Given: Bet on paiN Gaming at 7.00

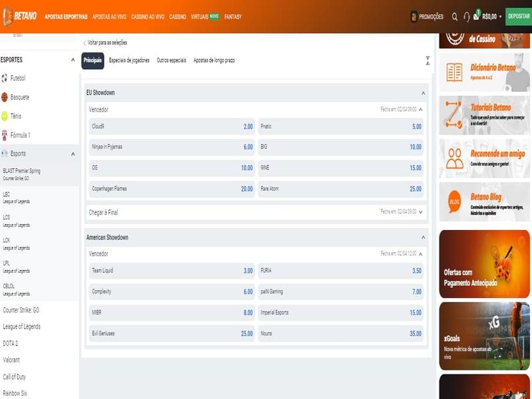Looking at the screenshot, I should click(340, 292).
